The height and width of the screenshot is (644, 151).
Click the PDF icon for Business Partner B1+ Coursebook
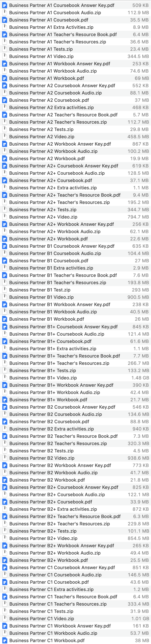[x=5, y=341]
